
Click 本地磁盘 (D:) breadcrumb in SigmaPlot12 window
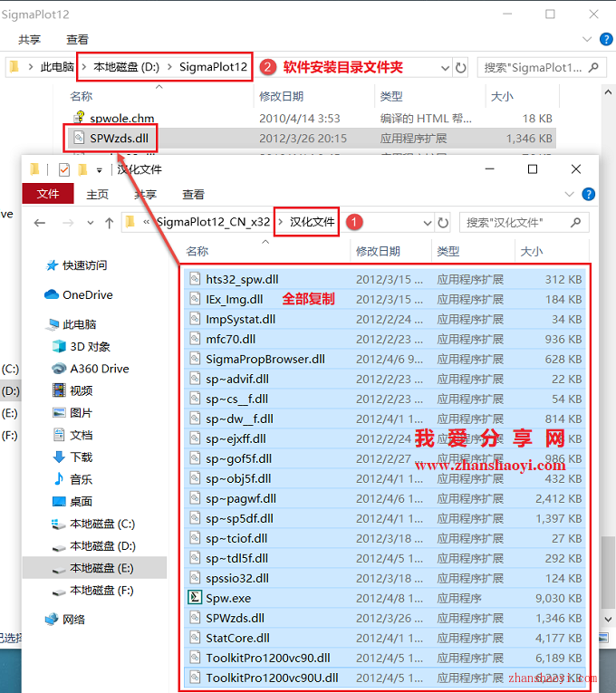click(126, 67)
